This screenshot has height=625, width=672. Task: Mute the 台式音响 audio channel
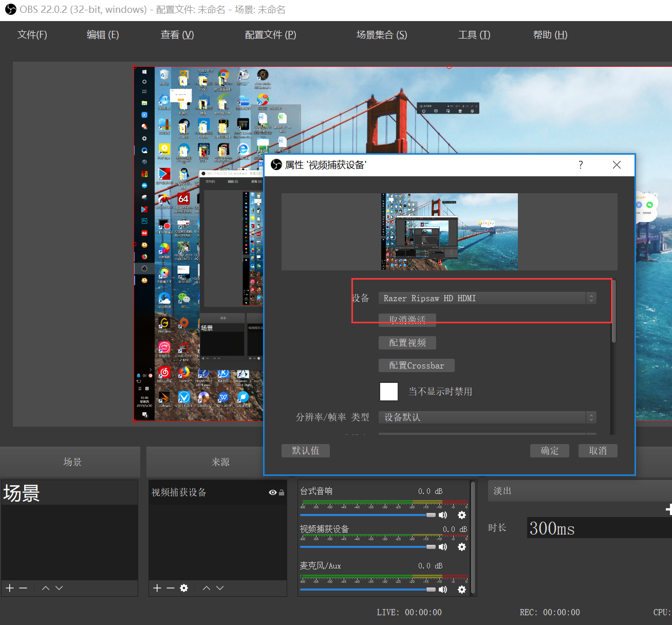pos(443,515)
